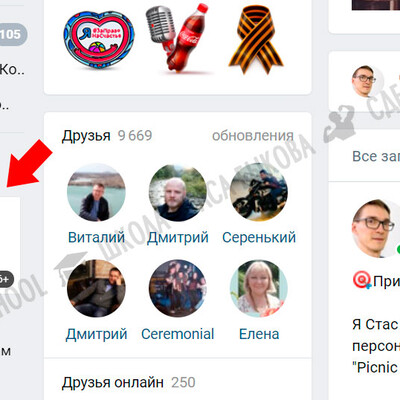The image size is (400, 400).
Task: Open the St. George ribbon gift
Action: [256, 39]
